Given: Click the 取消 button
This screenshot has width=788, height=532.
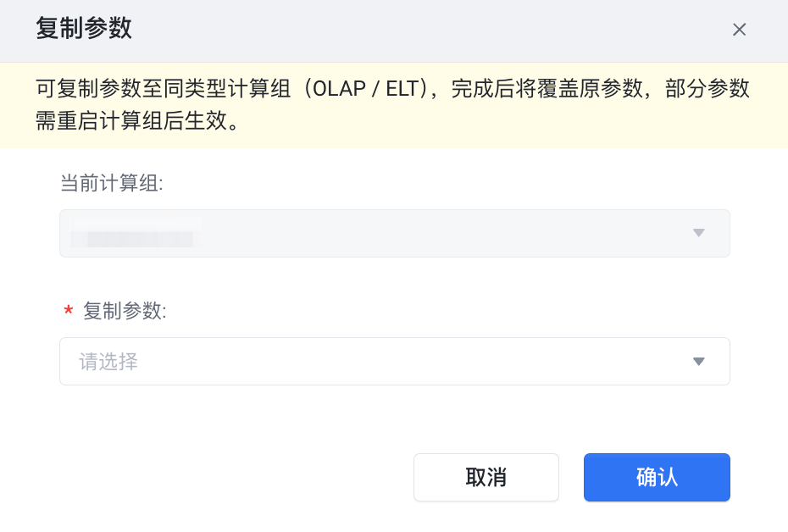Looking at the screenshot, I should pyautogui.click(x=486, y=477).
